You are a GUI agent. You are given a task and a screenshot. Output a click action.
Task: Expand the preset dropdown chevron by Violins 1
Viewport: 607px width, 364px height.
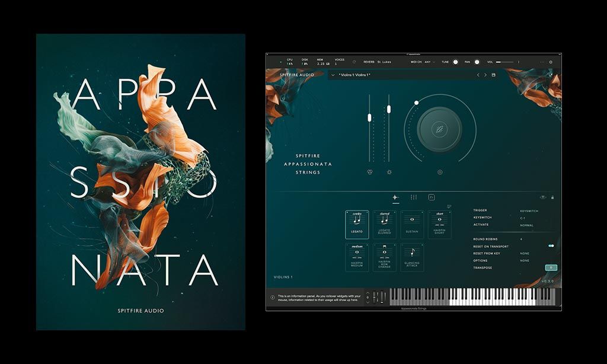(333, 75)
